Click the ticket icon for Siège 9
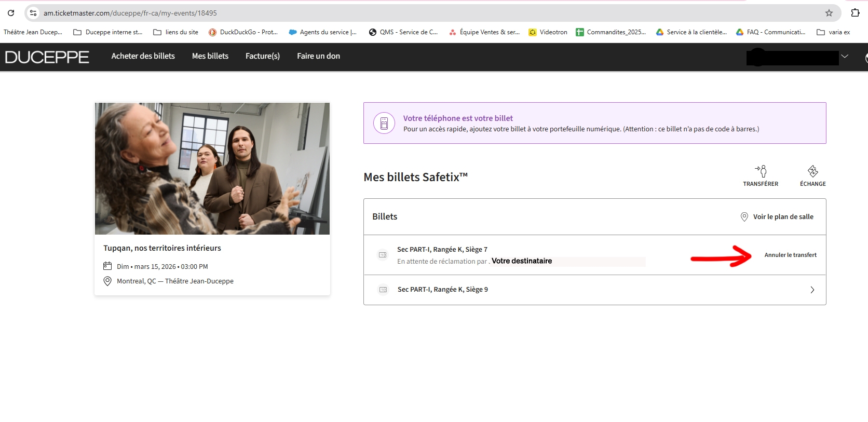 383,290
